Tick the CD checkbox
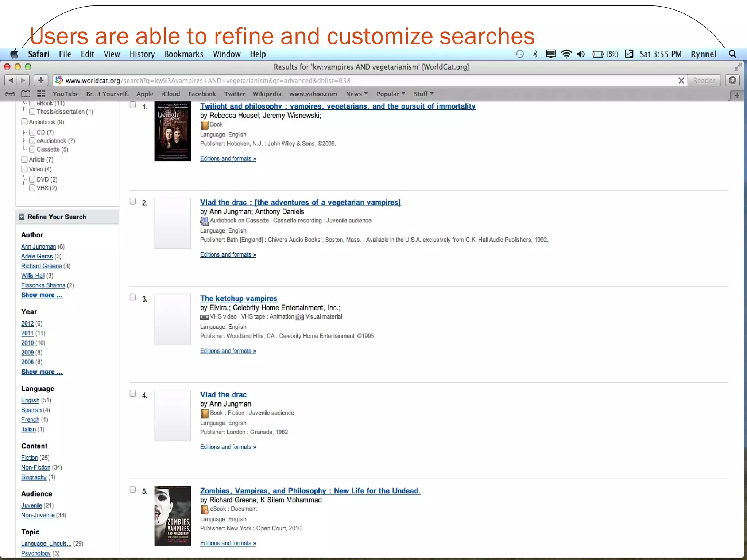747x560 pixels. [32, 132]
